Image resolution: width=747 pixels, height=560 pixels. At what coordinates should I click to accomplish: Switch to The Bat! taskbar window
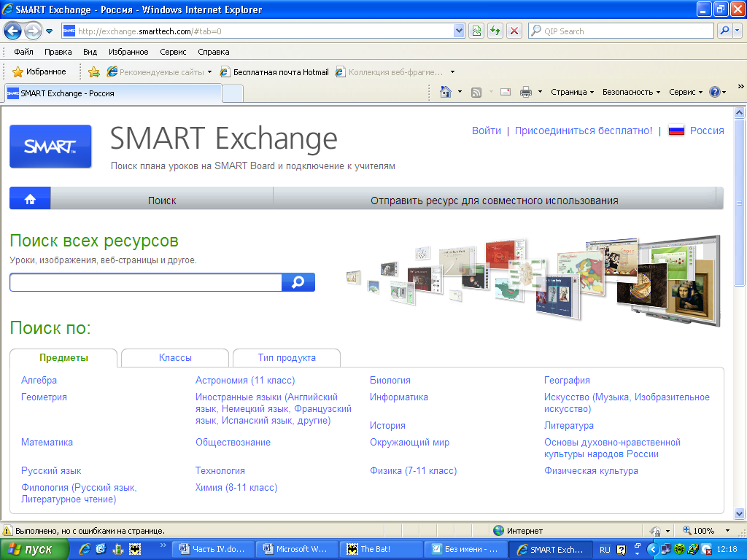(x=381, y=550)
